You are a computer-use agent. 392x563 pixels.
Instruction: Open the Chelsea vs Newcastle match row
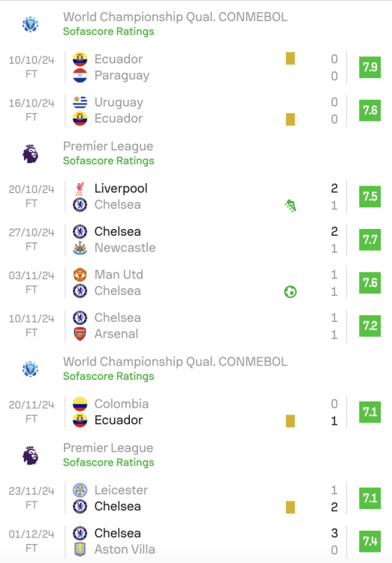(x=196, y=239)
